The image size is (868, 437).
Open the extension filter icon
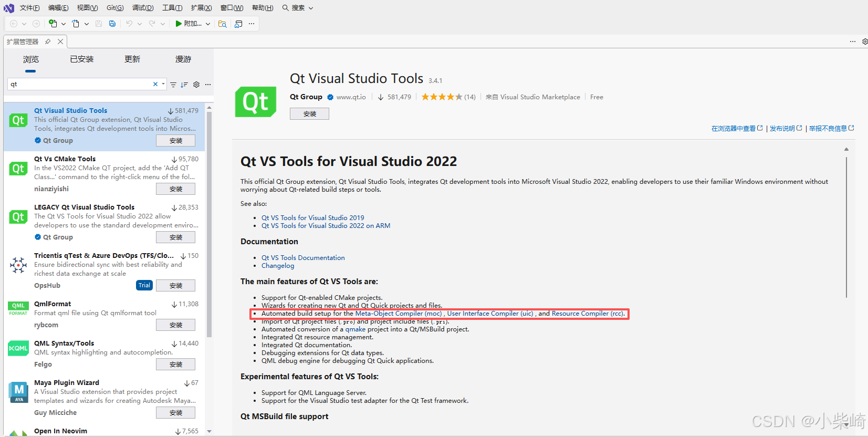(173, 85)
